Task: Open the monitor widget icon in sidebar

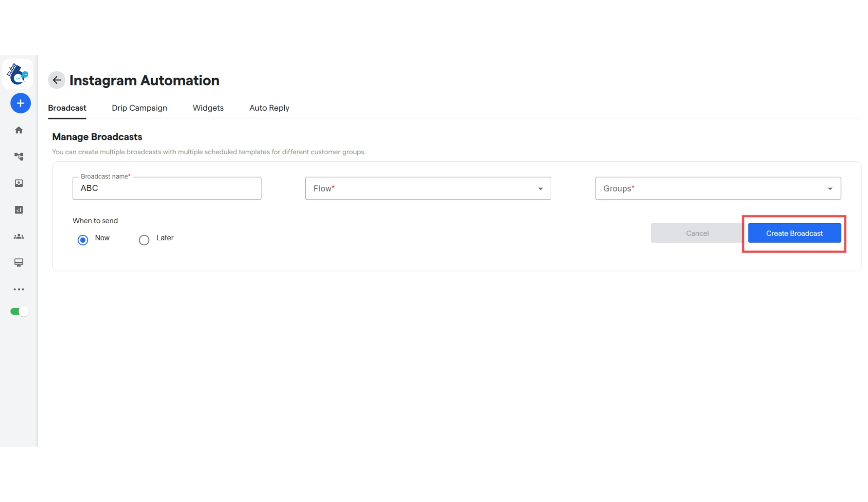Action: click(x=19, y=263)
